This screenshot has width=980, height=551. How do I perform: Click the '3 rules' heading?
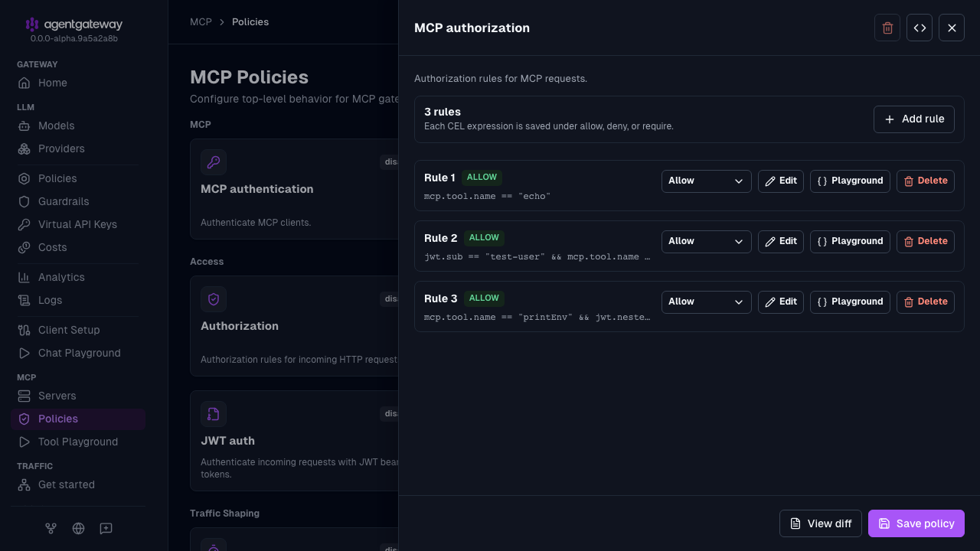click(x=443, y=112)
